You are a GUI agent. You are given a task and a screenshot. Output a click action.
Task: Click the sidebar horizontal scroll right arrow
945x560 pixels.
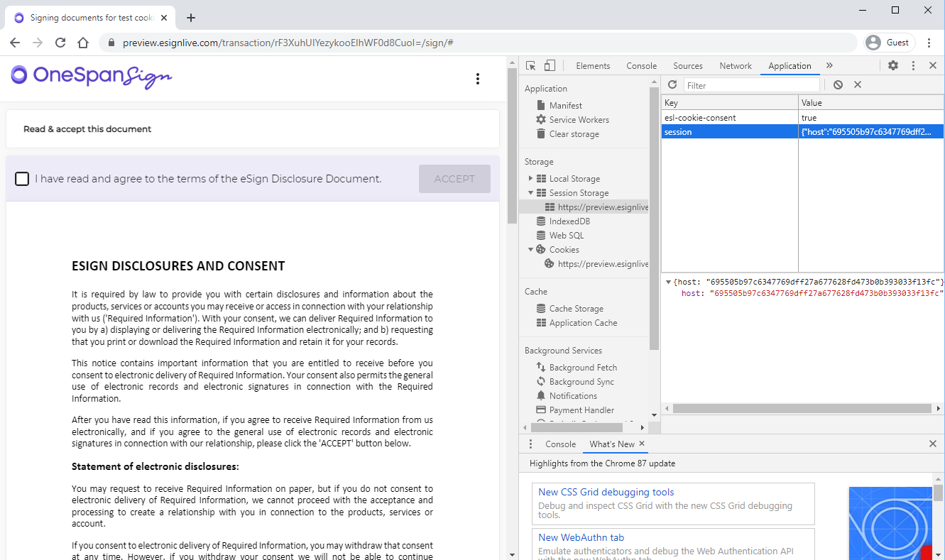(643, 427)
